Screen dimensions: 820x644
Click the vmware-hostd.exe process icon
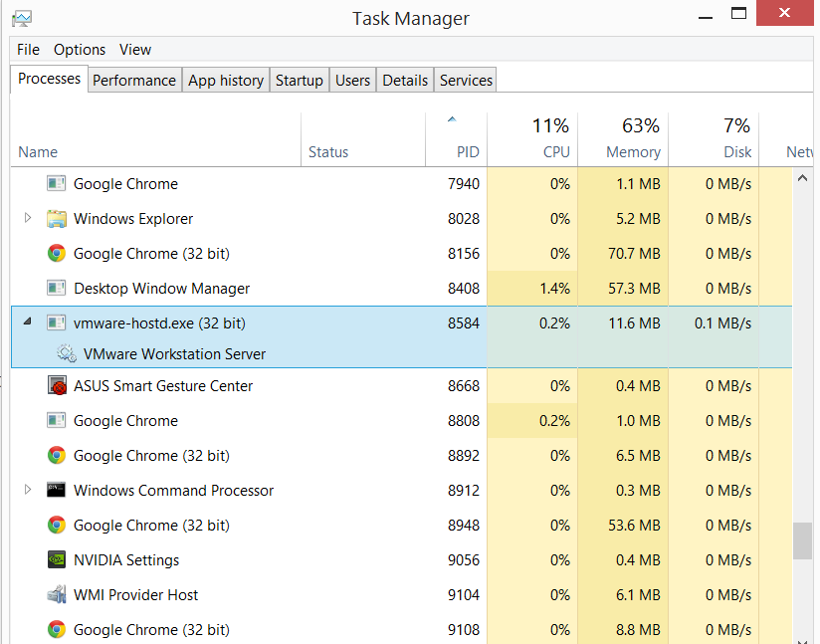pos(56,322)
